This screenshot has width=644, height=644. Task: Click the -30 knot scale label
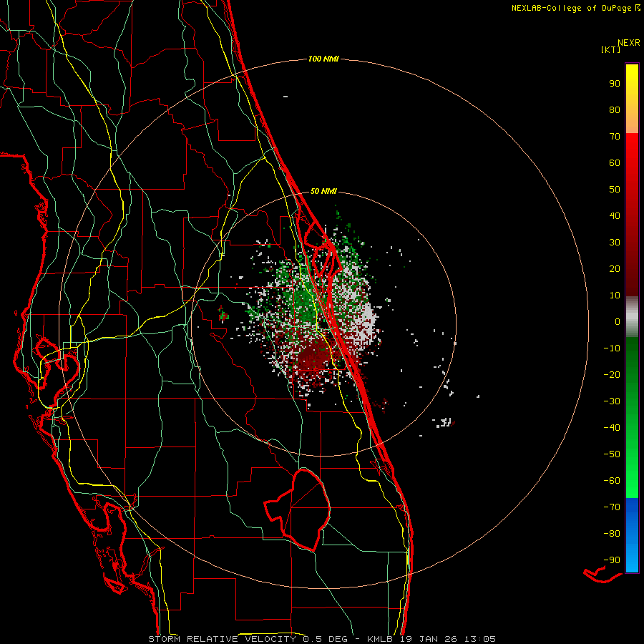tap(612, 401)
